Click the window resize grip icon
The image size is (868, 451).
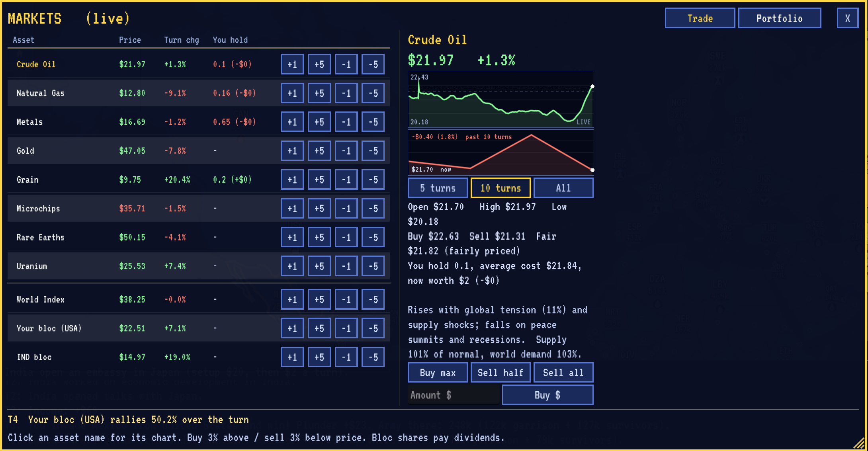(859, 443)
